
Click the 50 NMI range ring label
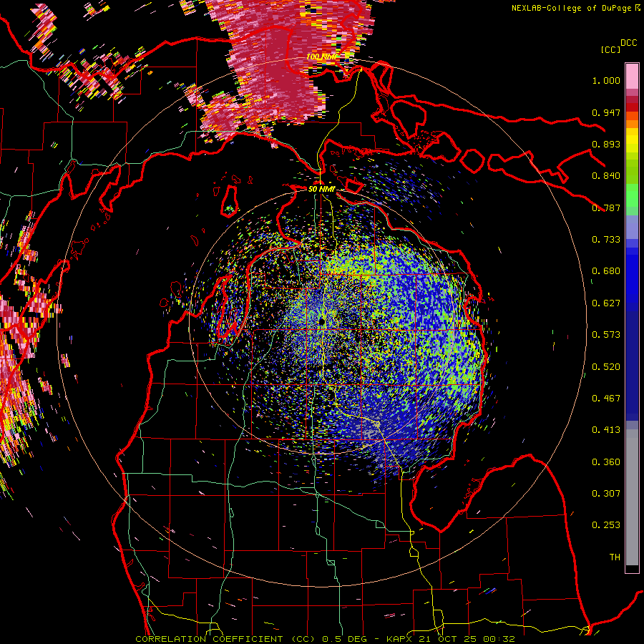tap(321, 189)
